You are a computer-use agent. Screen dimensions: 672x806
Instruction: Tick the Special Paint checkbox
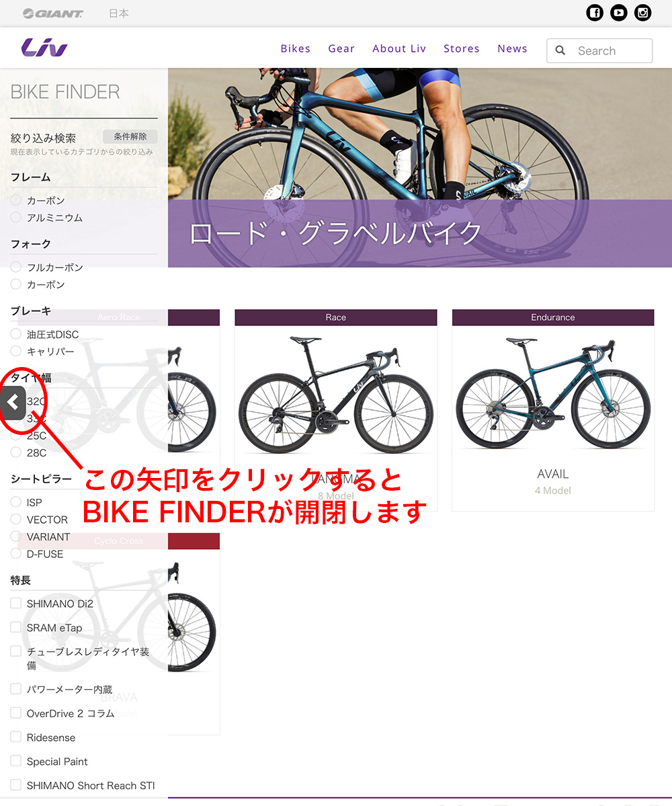[16, 761]
